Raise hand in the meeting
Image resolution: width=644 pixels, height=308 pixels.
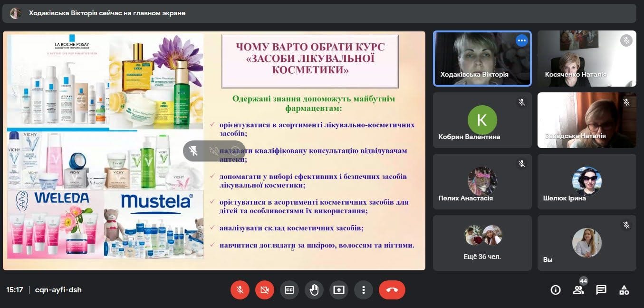click(314, 289)
